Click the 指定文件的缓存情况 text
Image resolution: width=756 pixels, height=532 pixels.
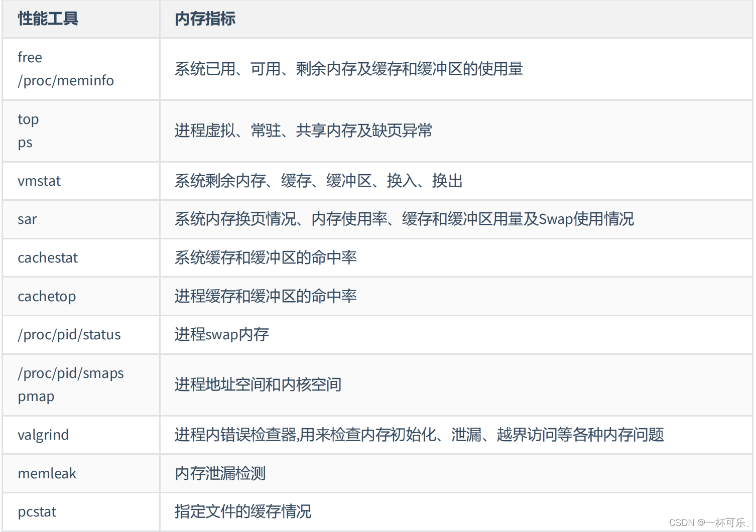point(243,511)
